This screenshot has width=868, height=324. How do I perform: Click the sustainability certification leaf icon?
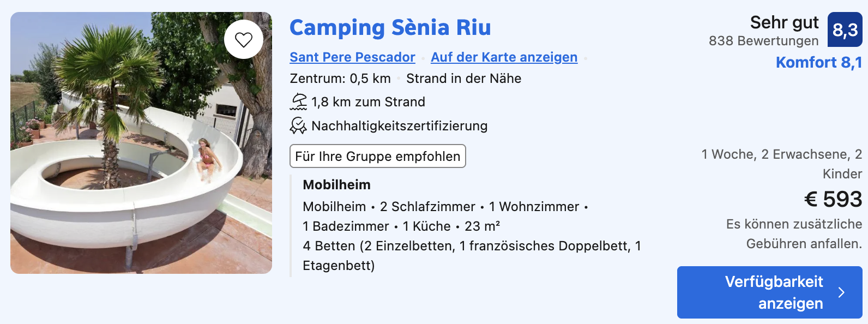tap(298, 126)
